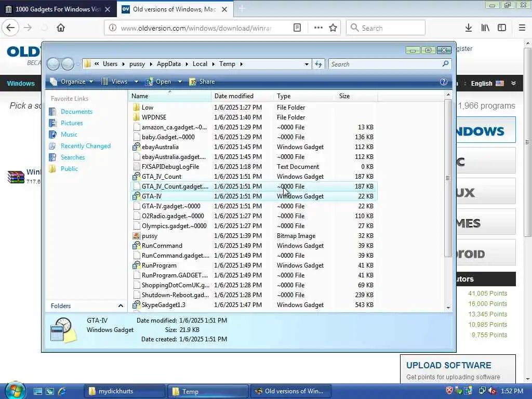The image size is (532, 399).
Task: Expand the address bar history dropdown
Action: (x=307, y=64)
